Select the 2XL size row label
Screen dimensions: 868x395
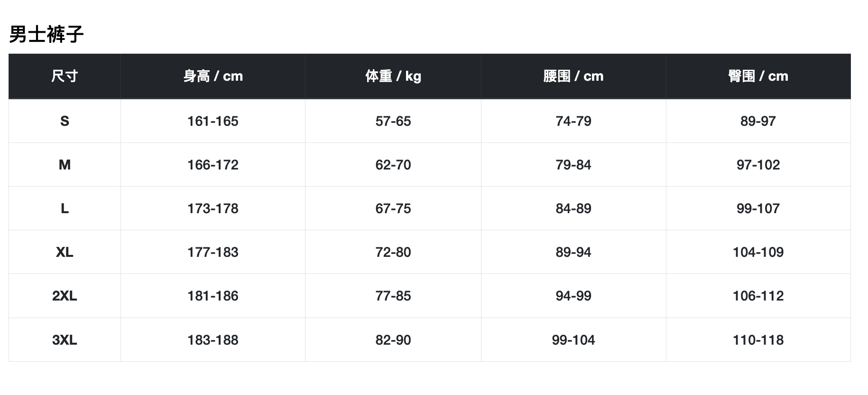65,296
